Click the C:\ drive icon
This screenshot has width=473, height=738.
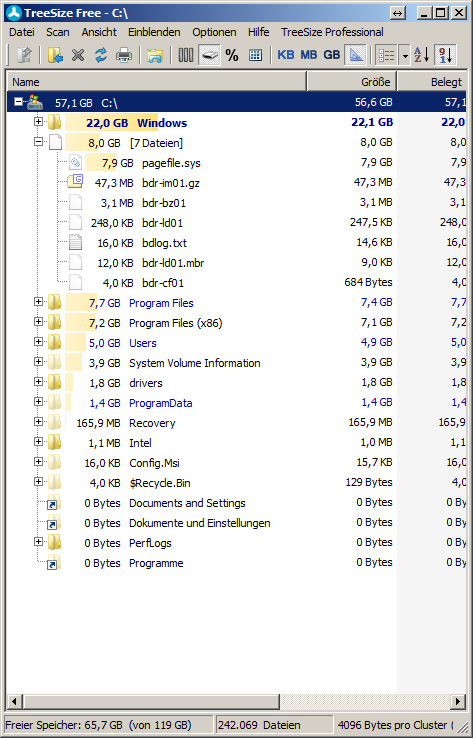(x=35, y=102)
